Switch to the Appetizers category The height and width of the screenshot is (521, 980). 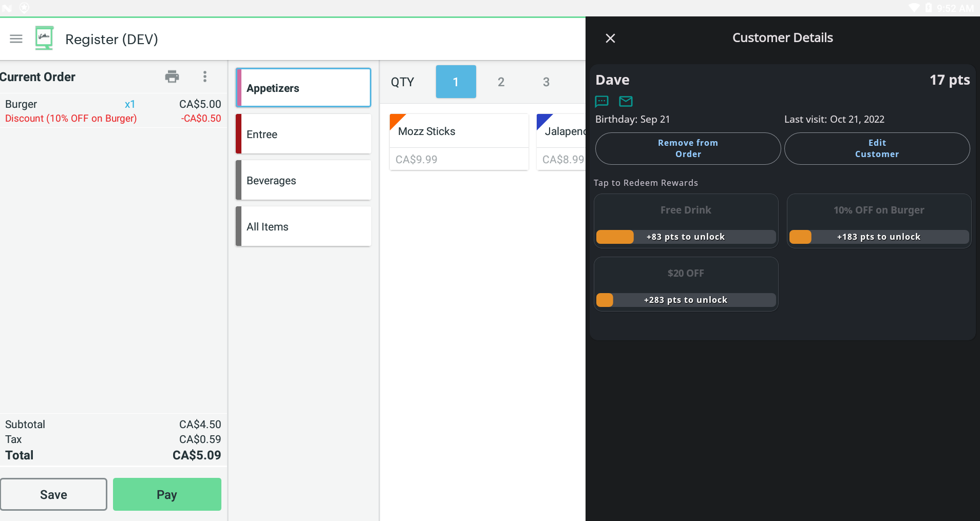[x=303, y=87]
